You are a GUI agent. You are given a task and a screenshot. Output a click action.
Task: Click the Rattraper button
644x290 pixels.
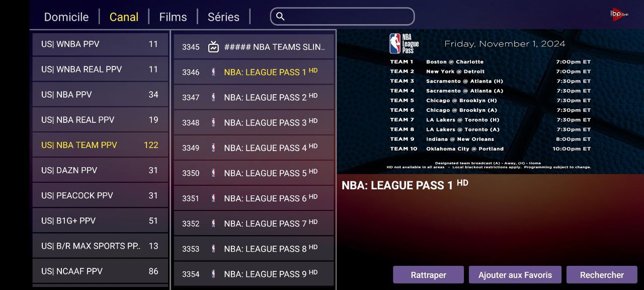click(428, 275)
